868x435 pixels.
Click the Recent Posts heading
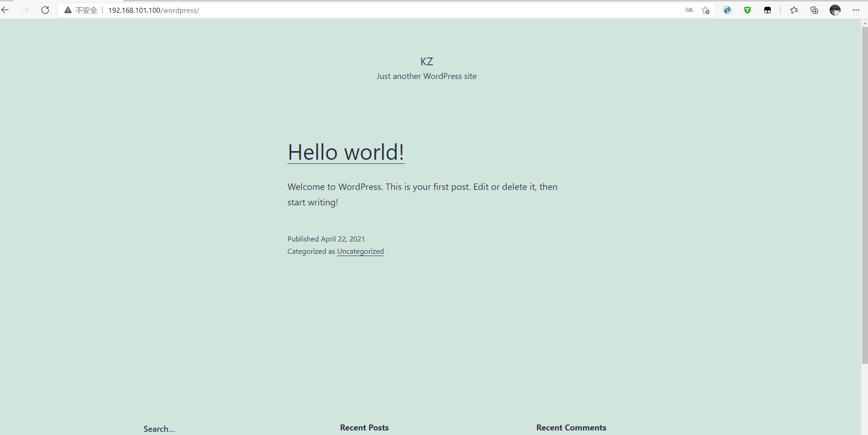pos(364,428)
